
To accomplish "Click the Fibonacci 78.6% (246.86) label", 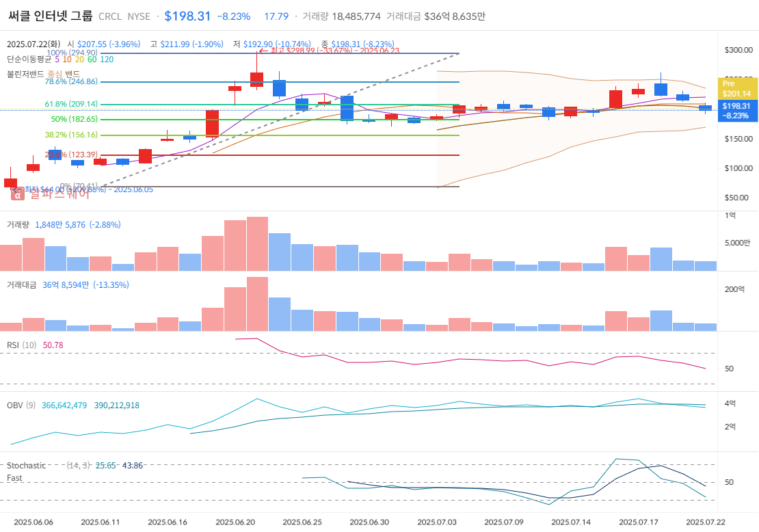I will (71, 81).
